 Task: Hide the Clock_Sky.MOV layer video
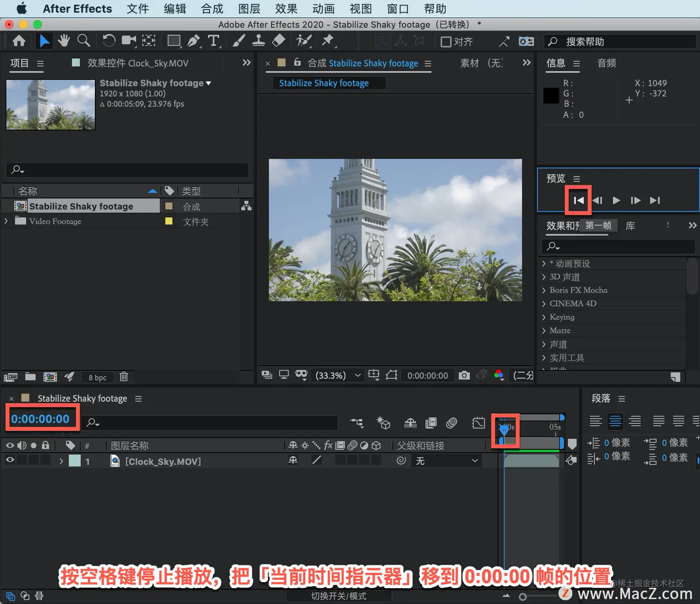(x=10, y=461)
